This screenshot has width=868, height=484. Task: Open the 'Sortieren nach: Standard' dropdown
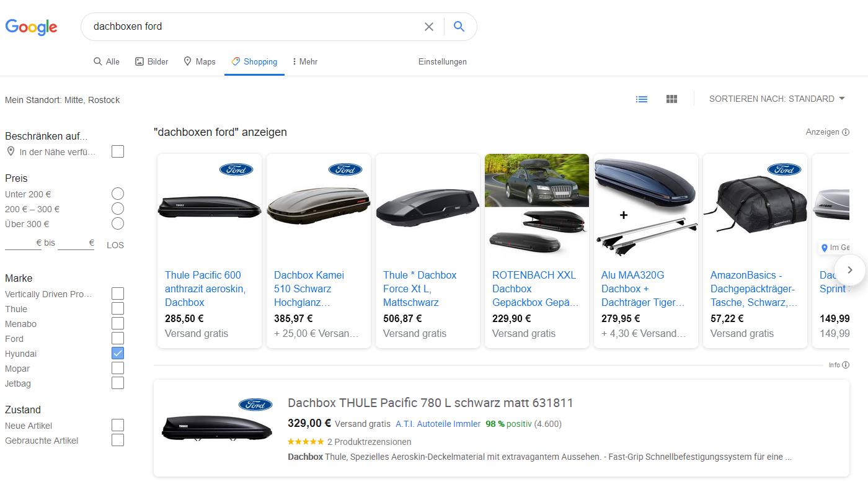776,98
